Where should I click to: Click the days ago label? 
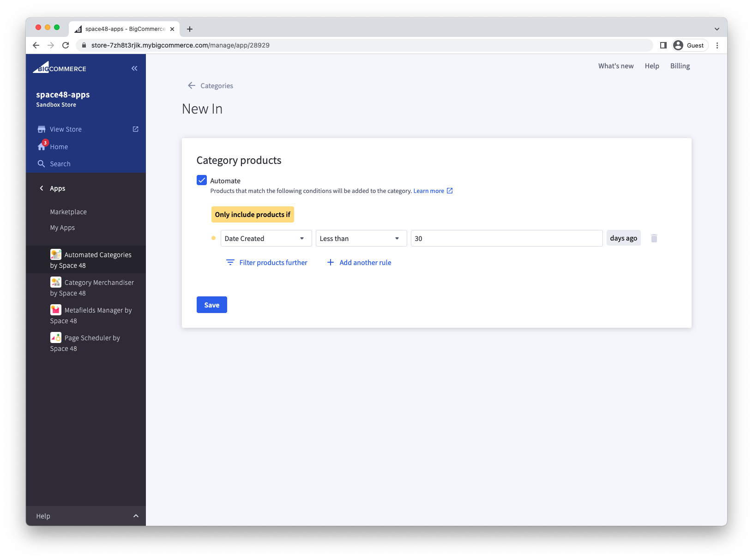coord(624,238)
